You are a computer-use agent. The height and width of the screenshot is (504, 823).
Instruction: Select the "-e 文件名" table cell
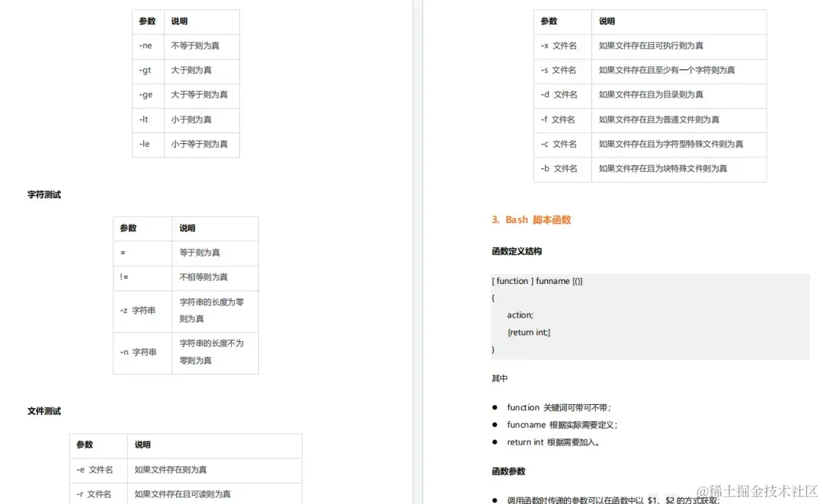tap(95, 470)
